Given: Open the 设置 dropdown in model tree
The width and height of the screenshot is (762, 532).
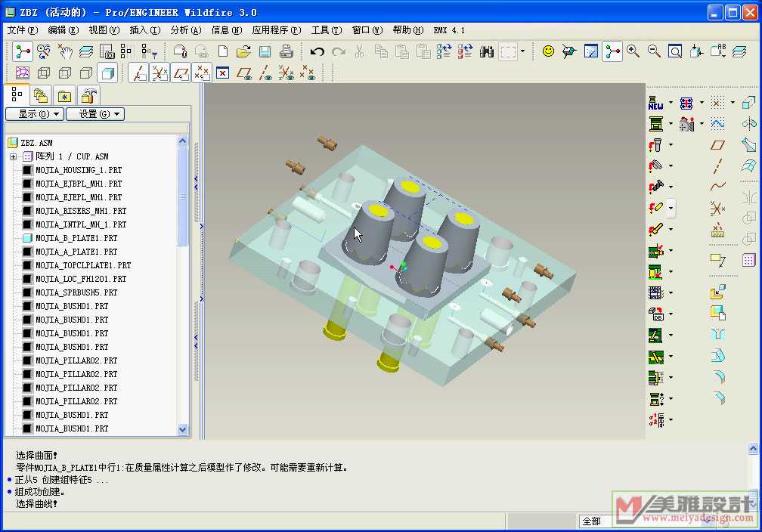Looking at the screenshot, I should (95, 114).
